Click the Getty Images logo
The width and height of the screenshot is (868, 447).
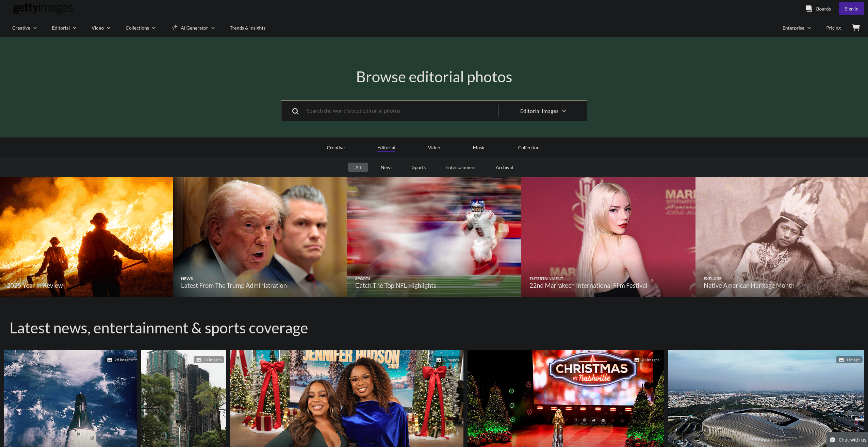point(43,7)
